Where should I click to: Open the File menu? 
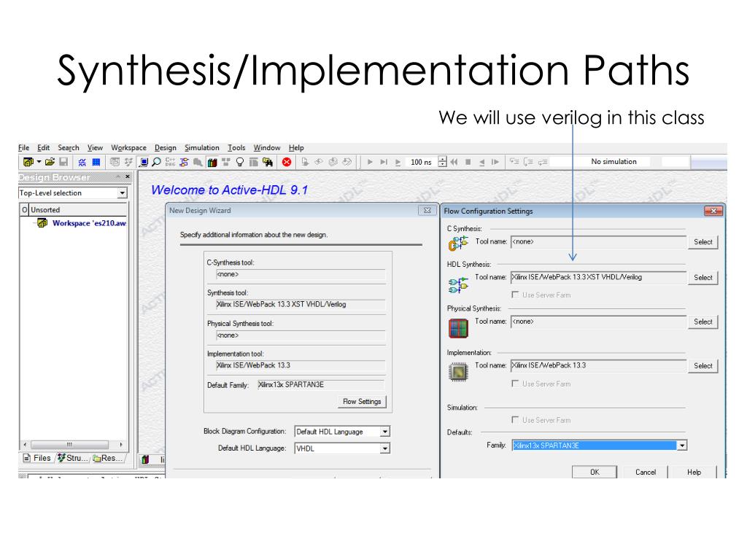point(24,147)
